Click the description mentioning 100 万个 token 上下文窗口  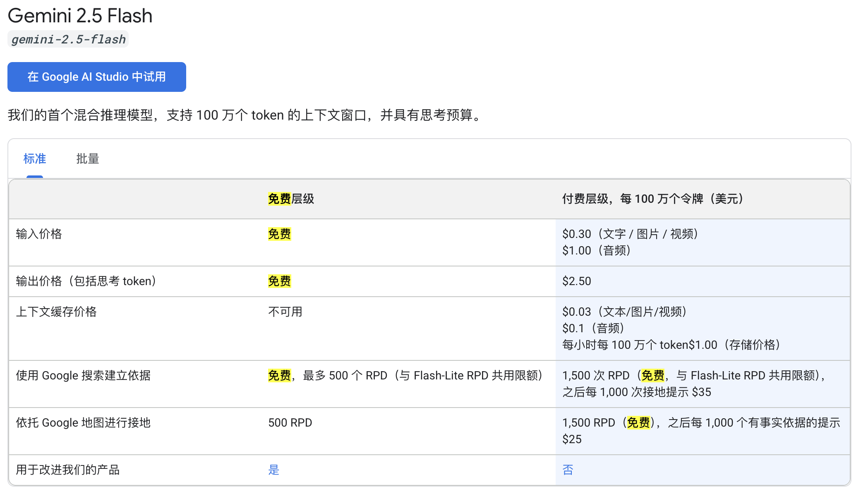pyautogui.click(x=246, y=115)
